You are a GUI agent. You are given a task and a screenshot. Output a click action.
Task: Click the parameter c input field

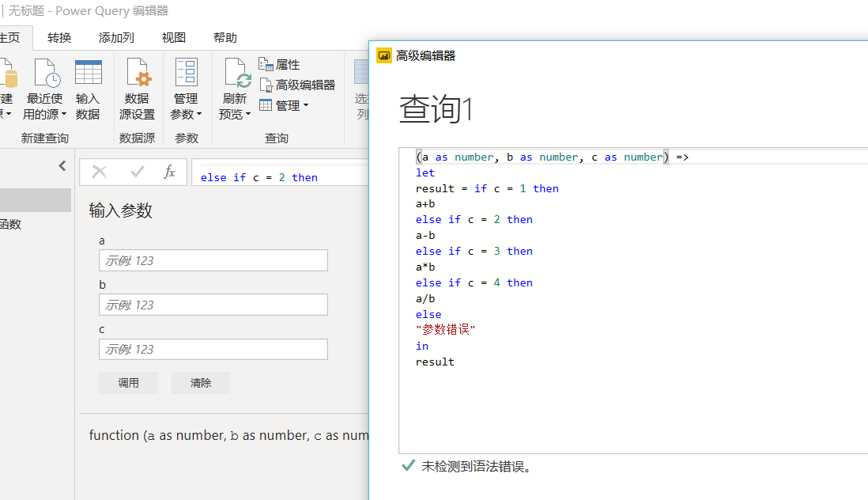pos(213,350)
